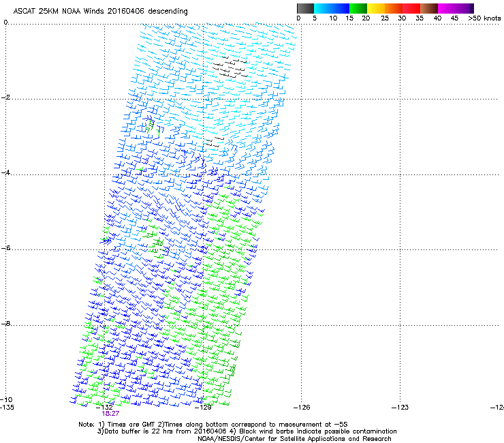504x443 pixels.
Task: Click the longitude axis label '-135'
Action: coord(7,407)
